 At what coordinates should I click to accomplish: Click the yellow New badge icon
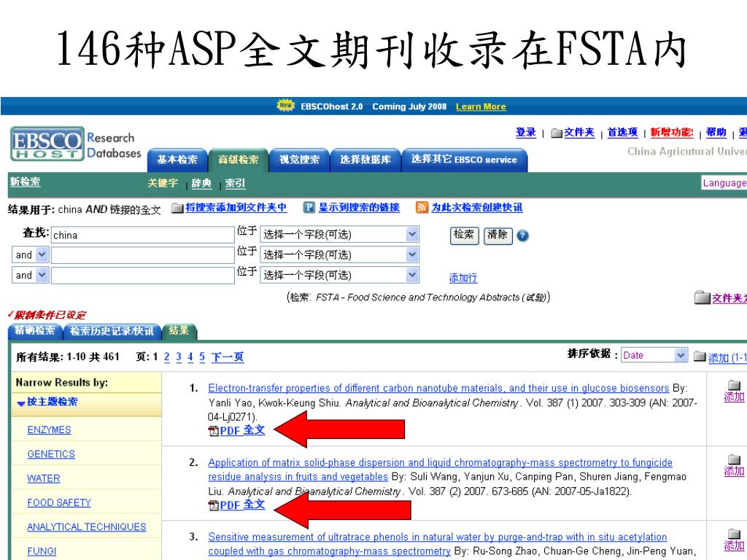click(285, 105)
